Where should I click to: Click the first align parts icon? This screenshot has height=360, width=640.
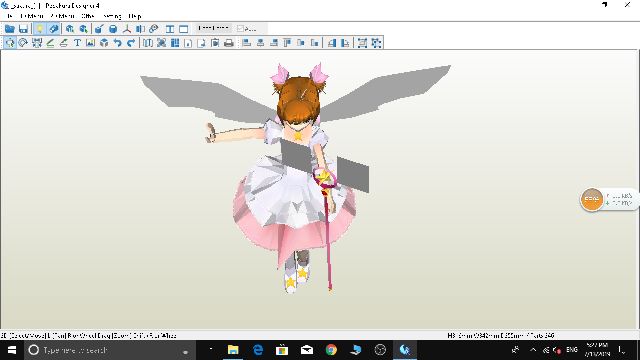[x=247, y=42]
